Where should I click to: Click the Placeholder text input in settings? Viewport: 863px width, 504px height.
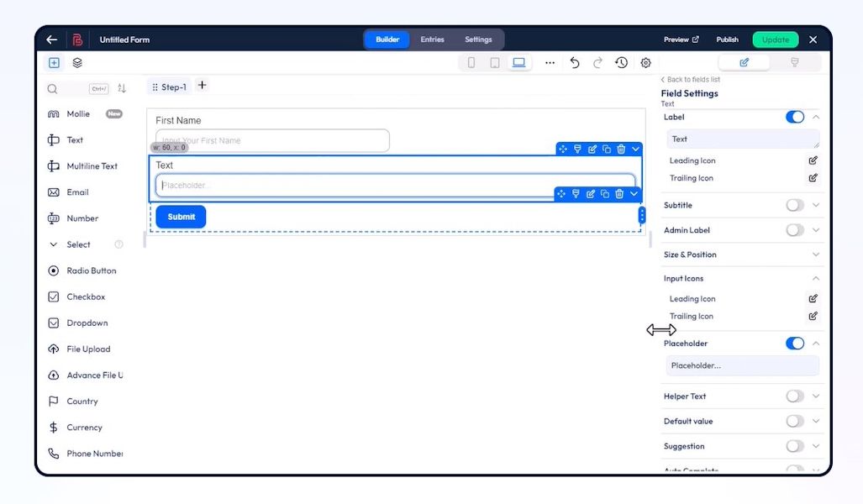point(742,365)
